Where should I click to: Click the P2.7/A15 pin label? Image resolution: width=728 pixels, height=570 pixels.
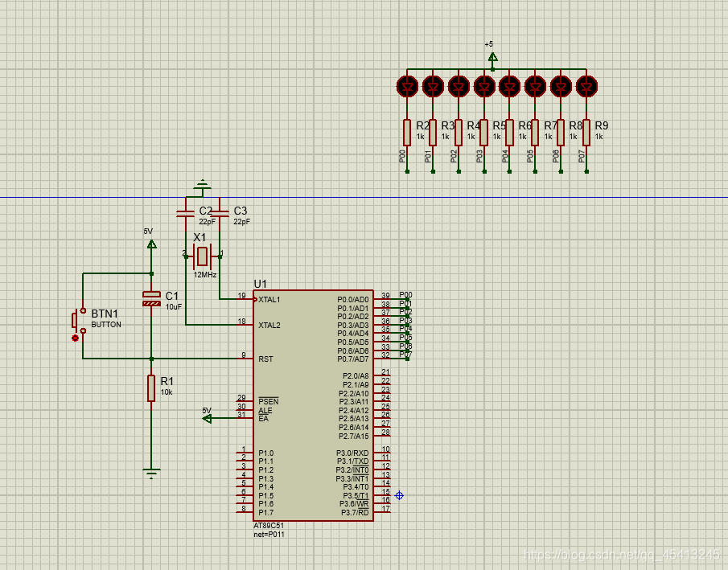[x=354, y=436]
